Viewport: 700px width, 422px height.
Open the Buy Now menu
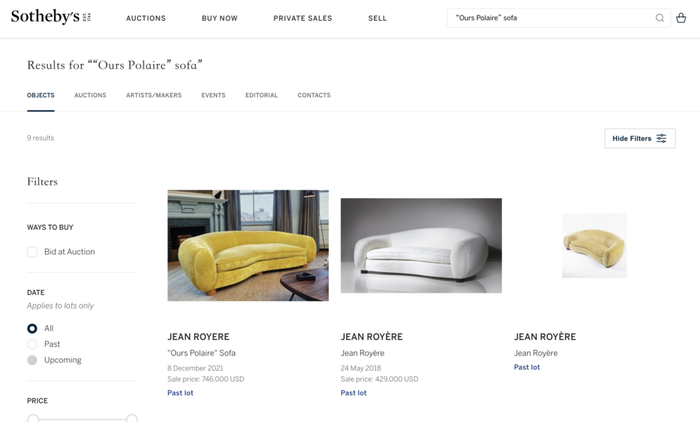click(220, 18)
